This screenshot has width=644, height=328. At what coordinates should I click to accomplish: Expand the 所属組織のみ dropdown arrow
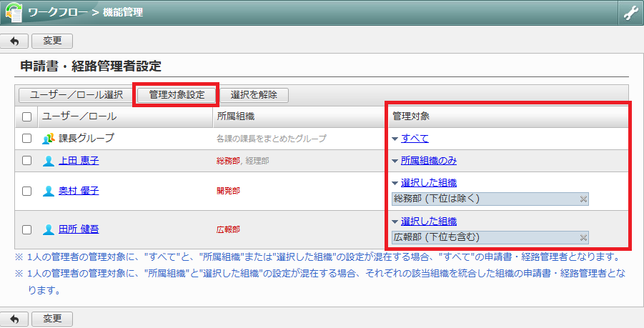click(x=395, y=161)
